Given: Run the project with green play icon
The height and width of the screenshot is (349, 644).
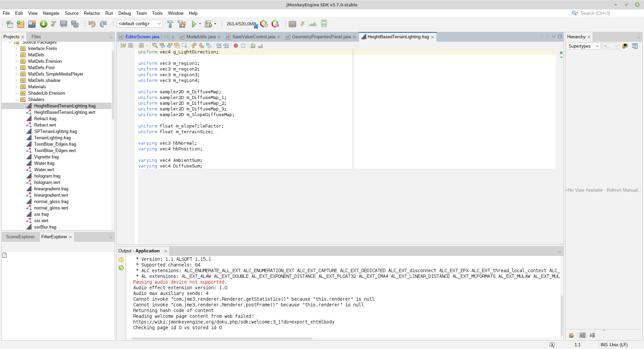Looking at the screenshot, I should tap(194, 24).
